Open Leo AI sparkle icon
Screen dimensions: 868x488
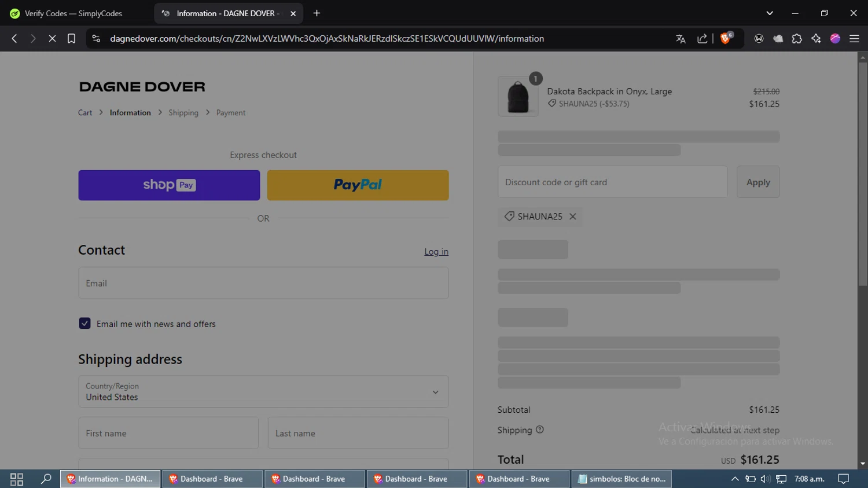pos(816,39)
